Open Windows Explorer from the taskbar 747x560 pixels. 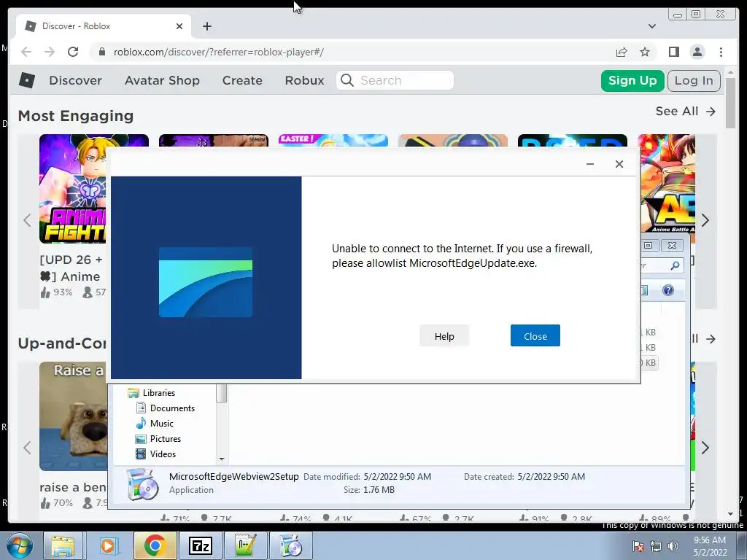63,545
